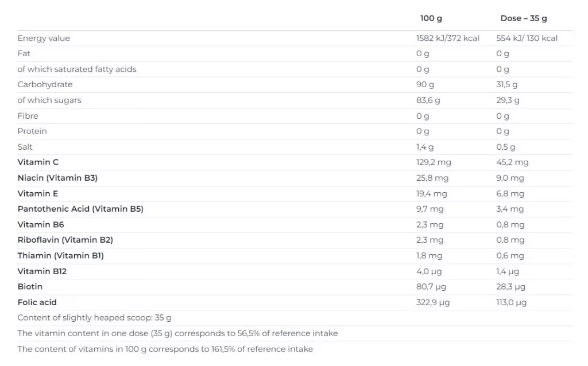
Task: Click the 'Content of slightly heaped scoop' note
Action: click(94, 318)
